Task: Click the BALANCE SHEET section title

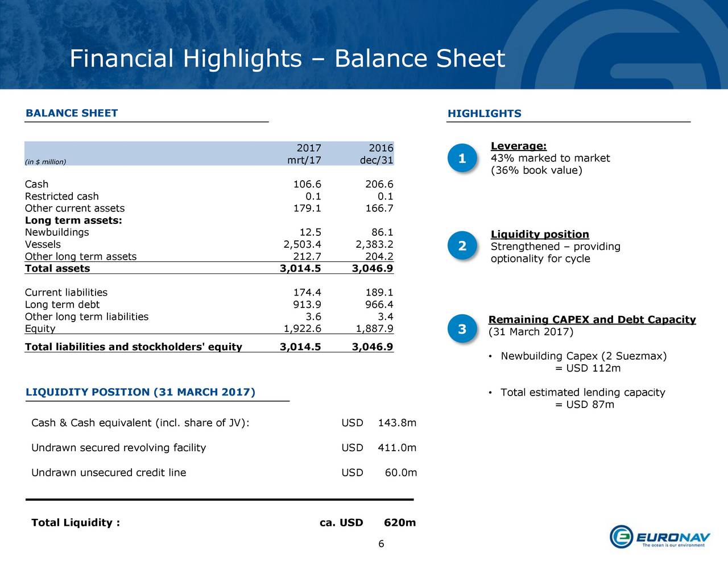Action: pos(72,113)
